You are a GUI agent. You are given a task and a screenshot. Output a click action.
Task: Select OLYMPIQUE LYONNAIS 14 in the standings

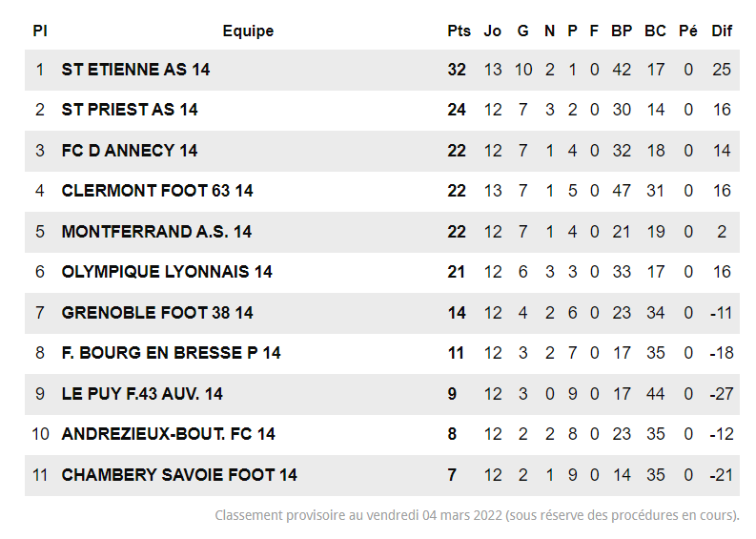coord(167,272)
